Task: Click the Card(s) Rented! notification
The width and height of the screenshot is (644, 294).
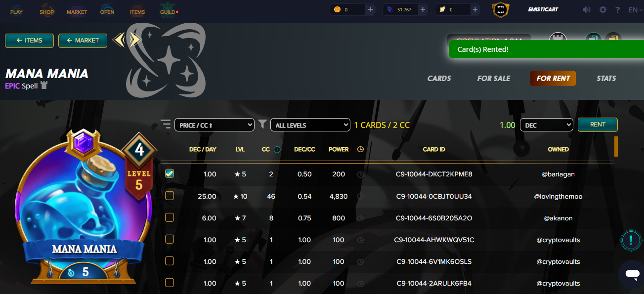Action: coord(546,49)
